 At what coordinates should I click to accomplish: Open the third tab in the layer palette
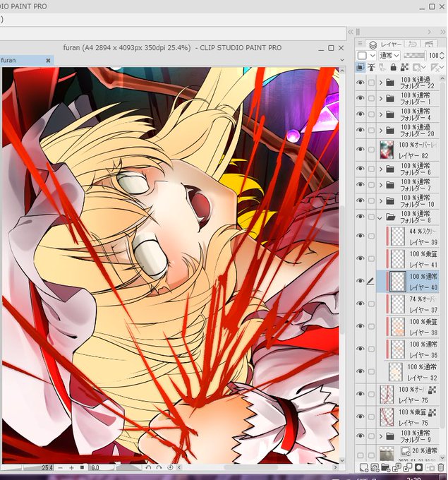(x=430, y=44)
